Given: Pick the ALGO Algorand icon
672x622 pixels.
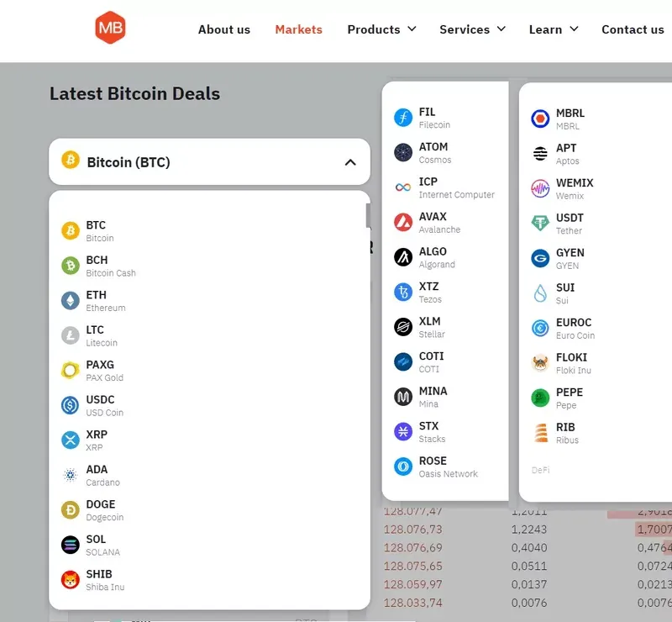Looking at the screenshot, I should [403, 257].
